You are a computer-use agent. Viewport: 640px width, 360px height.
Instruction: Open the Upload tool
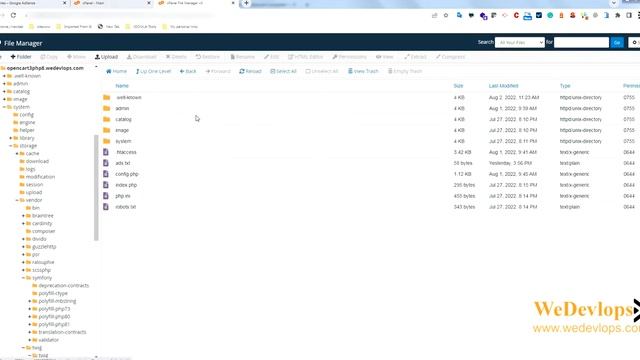coord(106,57)
